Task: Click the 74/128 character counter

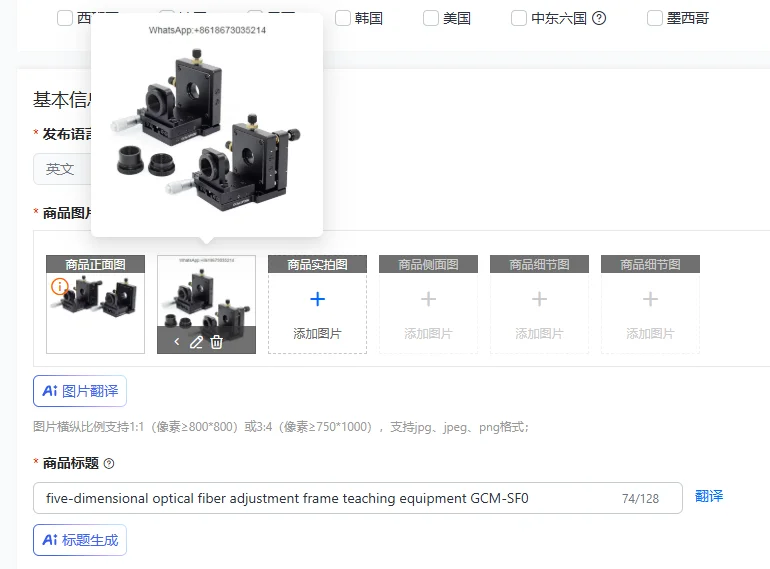Action: (x=640, y=499)
